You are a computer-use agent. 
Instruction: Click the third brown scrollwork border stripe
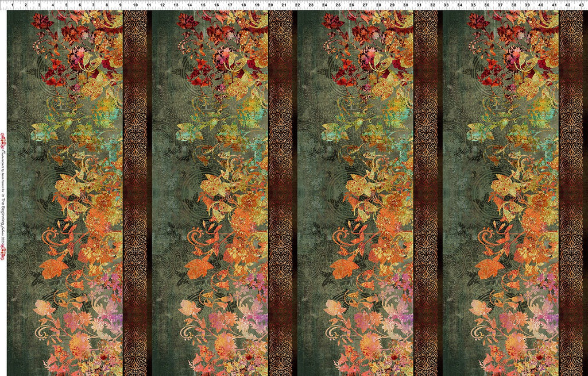coord(425,190)
